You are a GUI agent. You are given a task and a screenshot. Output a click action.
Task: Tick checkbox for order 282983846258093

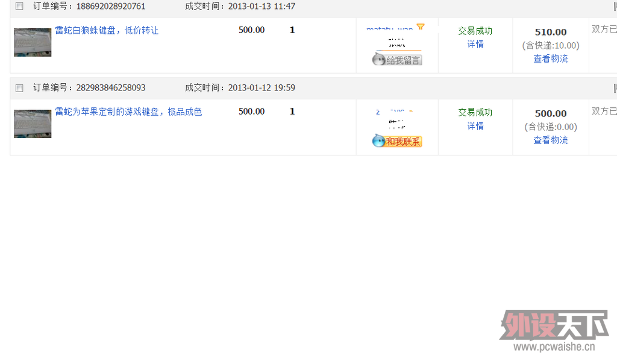click(19, 88)
